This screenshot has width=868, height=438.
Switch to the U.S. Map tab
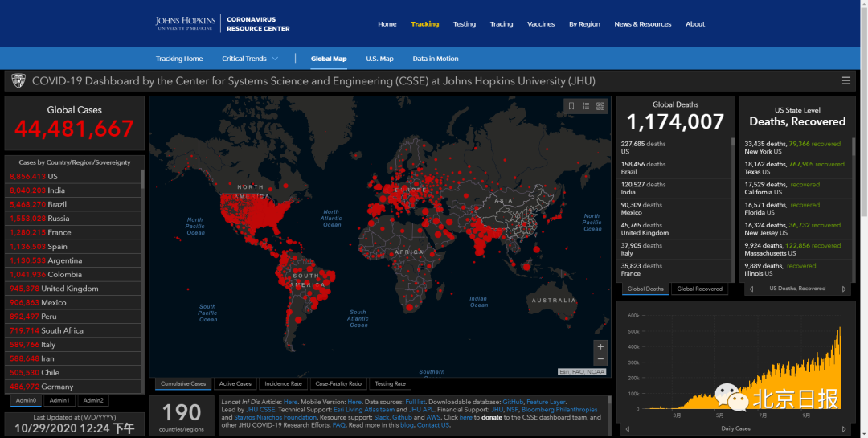click(379, 59)
